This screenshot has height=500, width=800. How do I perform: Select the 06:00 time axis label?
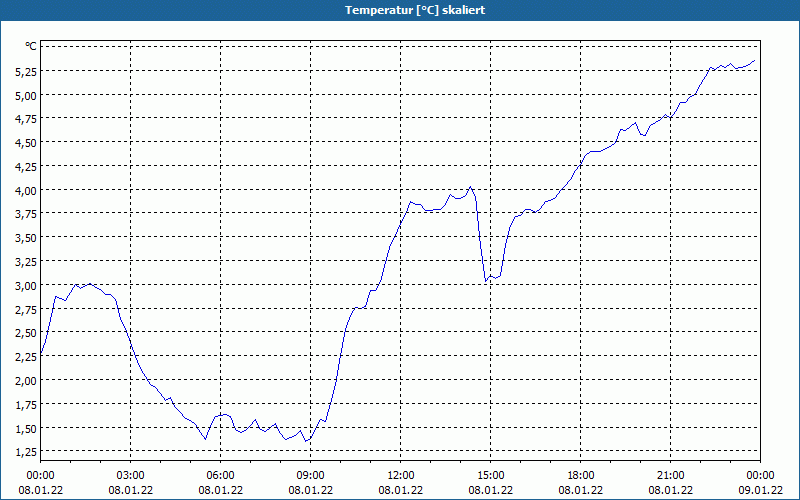(220, 476)
